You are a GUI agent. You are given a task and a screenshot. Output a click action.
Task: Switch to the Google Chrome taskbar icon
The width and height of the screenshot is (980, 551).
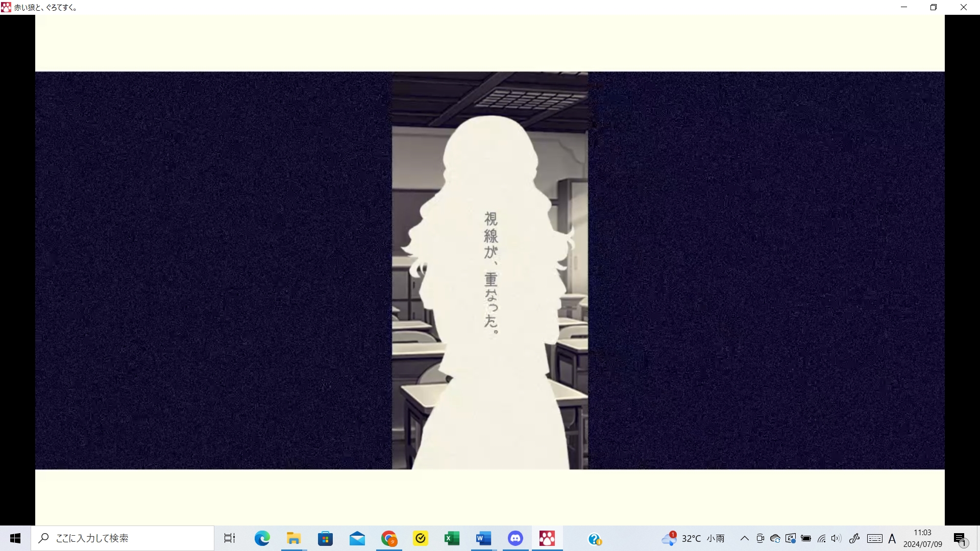pyautogui.click(x=389, y=538)
